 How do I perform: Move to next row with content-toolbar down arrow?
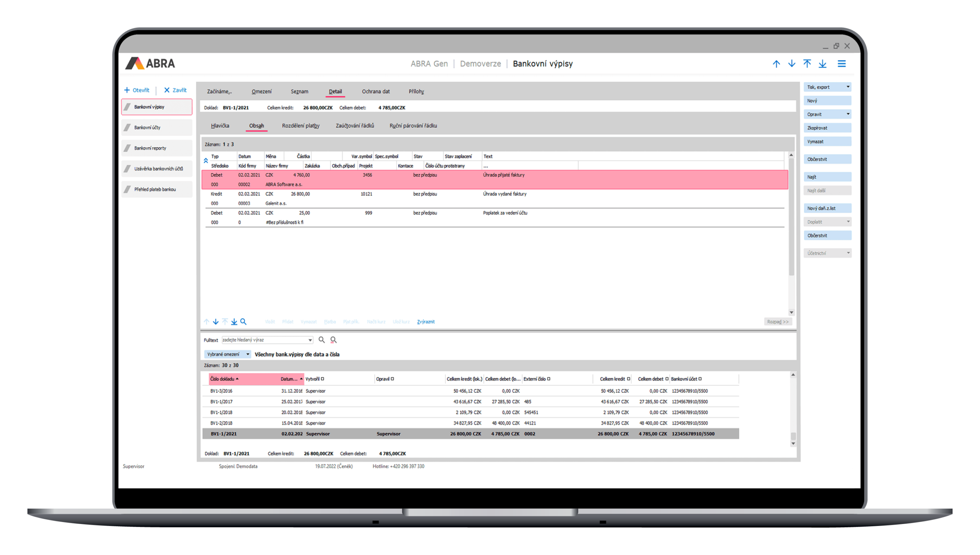pos(216,322)
